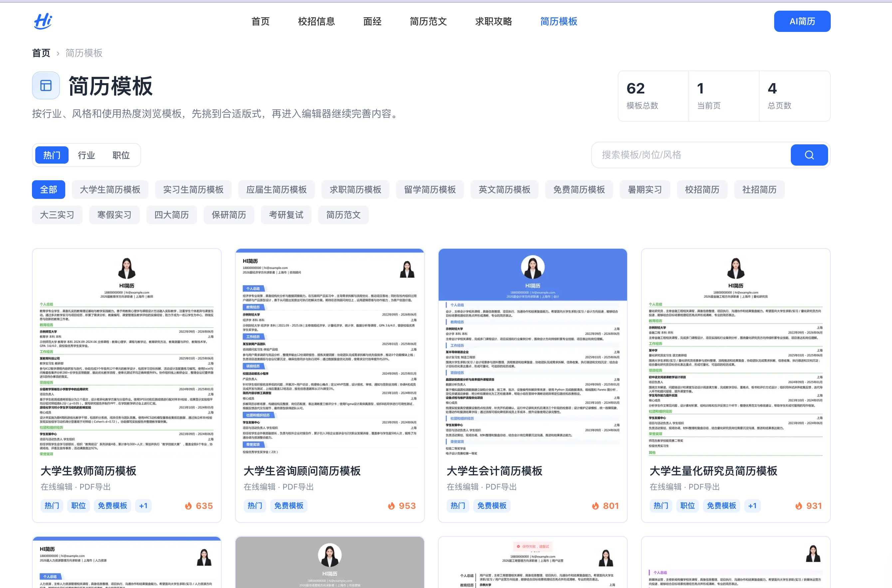892x588 pixels.
Task: Click the flame icon beside 635
Action: click(188, 506)
